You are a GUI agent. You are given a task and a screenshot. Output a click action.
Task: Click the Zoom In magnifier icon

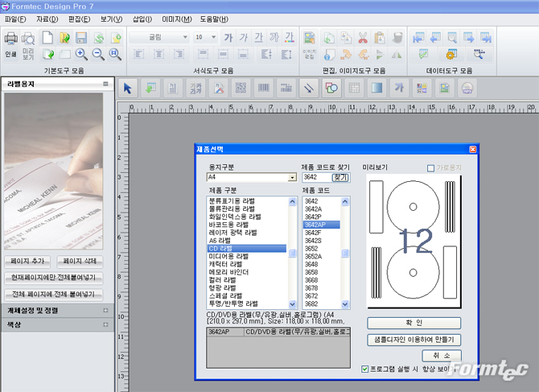[x=81, y=54]
